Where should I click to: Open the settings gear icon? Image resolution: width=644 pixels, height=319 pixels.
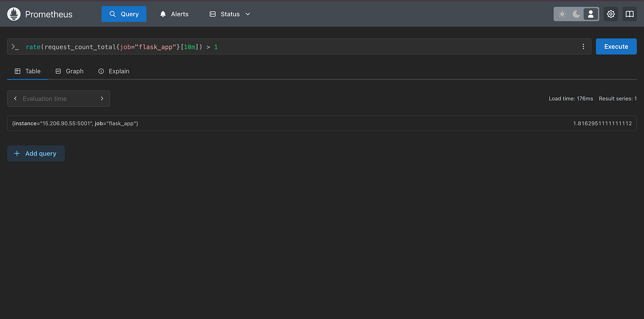(611, 14)
